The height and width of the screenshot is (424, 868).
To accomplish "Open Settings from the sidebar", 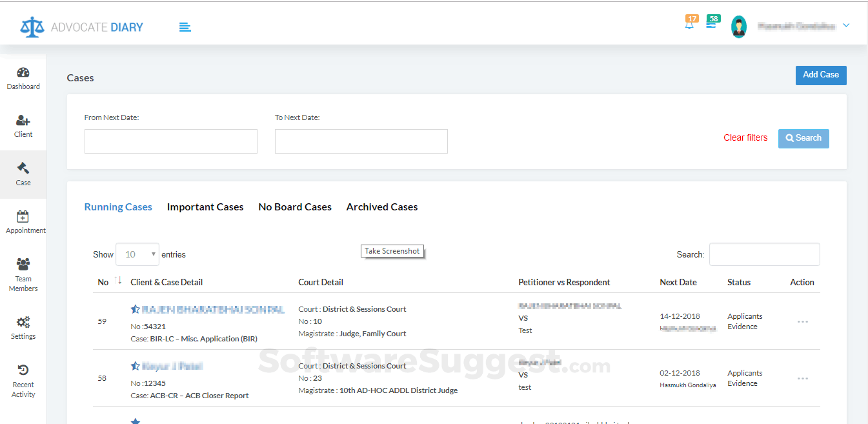I will click(23, 326).
